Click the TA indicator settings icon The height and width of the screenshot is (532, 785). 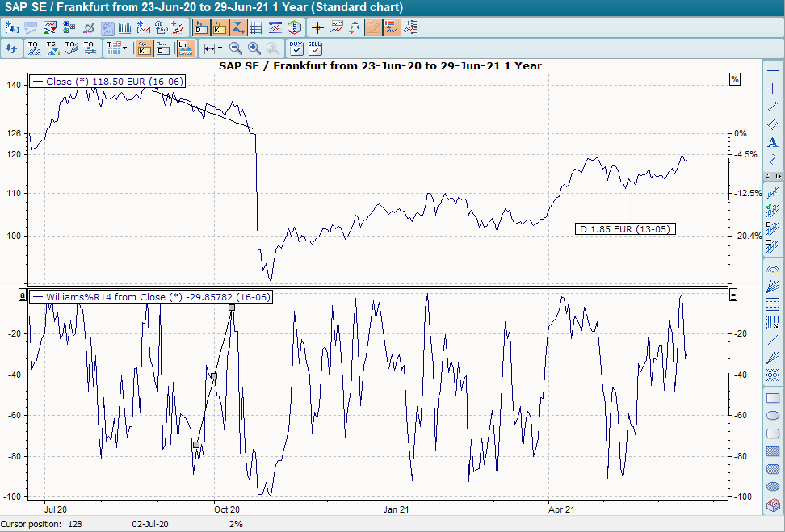pos(90,48)
